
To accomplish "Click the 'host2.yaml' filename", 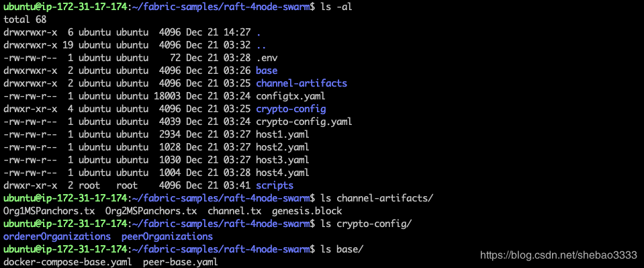I will (x=283, y=147).
